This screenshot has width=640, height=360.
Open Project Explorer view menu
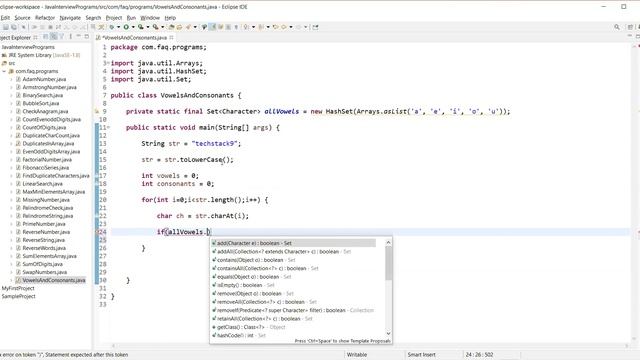(71, 37)
